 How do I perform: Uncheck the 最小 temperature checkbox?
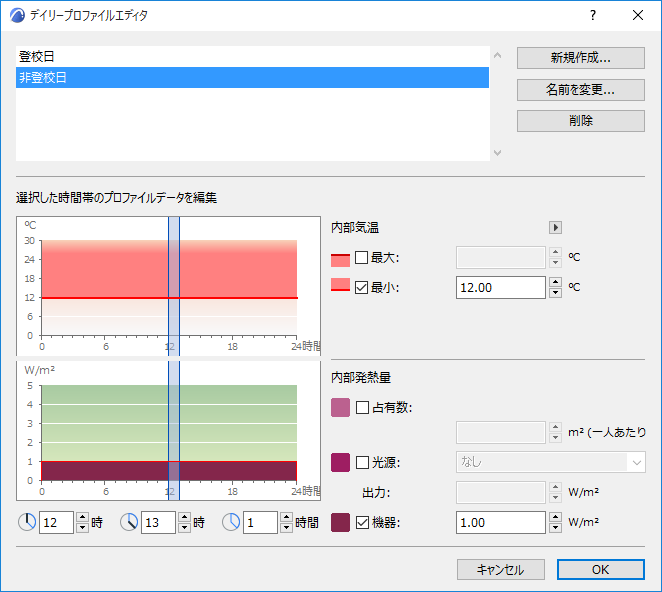(361, 288)
